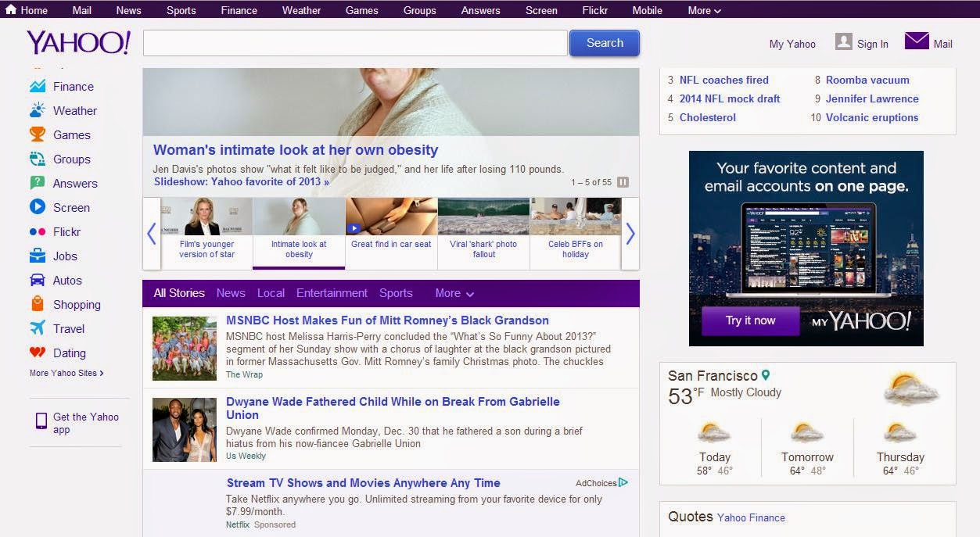Open the Finance chart icon in sidebar
This screenshot has width=980, height=537.
click(38, 86)
